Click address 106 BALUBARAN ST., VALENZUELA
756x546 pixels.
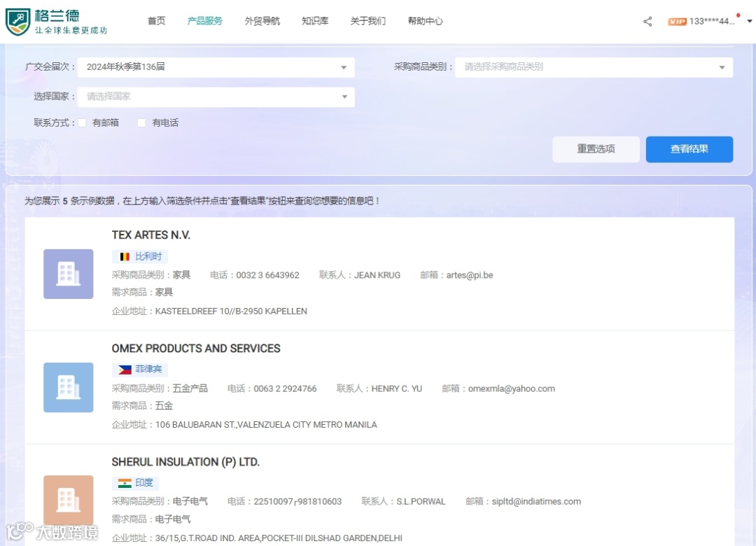tap(266, 425)
